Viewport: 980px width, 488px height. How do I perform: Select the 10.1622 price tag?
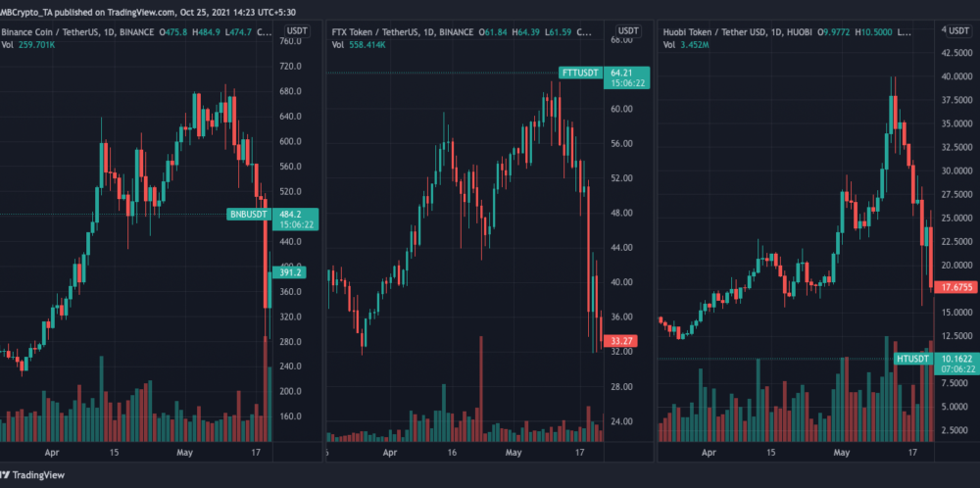[x=956, y=364]
